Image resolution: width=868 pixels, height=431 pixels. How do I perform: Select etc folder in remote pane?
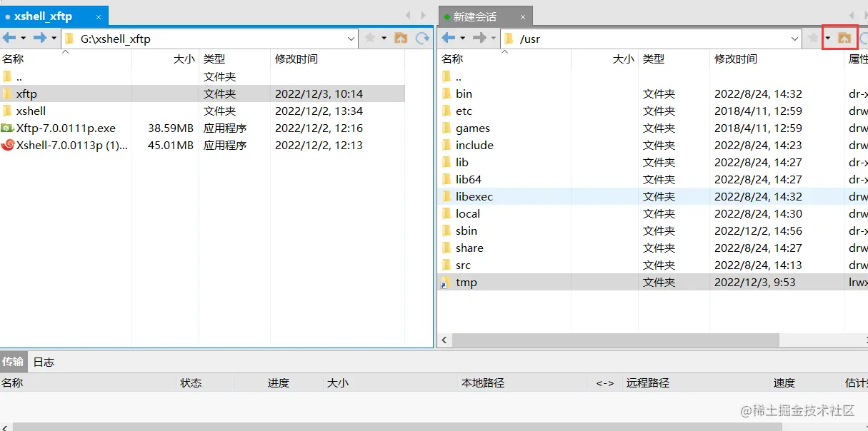[x=653, y=111]
